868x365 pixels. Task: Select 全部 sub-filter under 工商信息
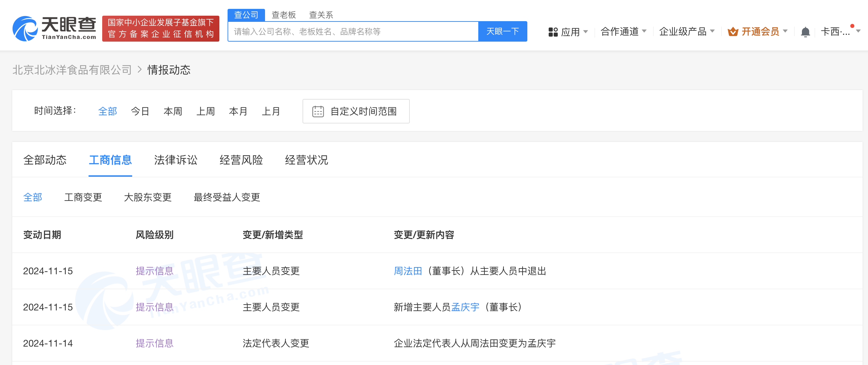click(33, 197)
